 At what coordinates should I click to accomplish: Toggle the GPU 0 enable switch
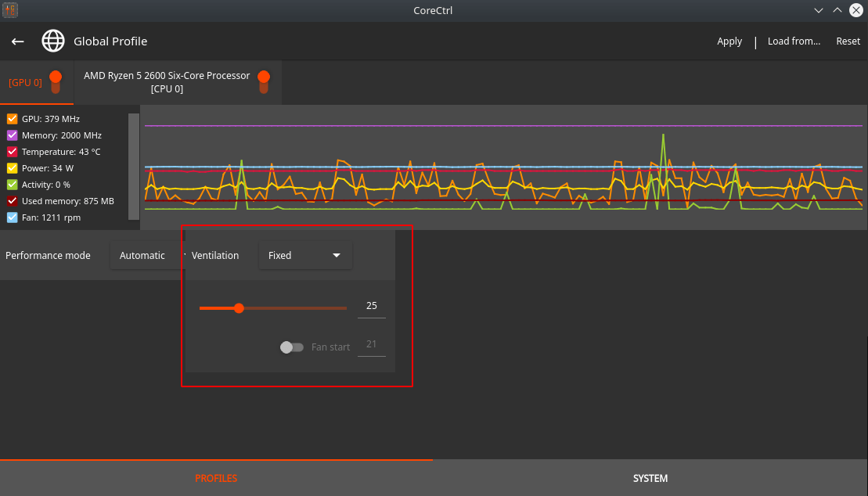click(x=56, y=81)
